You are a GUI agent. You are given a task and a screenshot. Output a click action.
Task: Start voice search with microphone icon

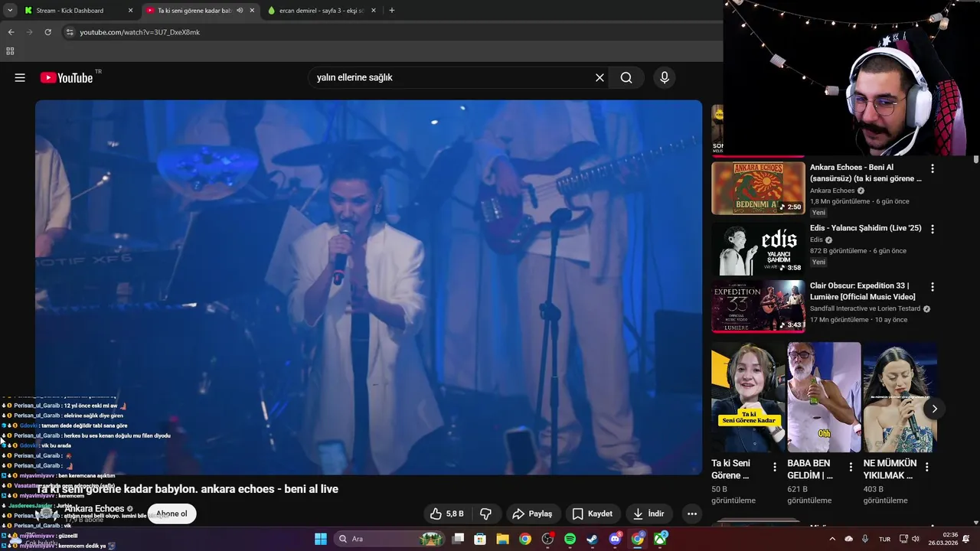click(664, 77)
